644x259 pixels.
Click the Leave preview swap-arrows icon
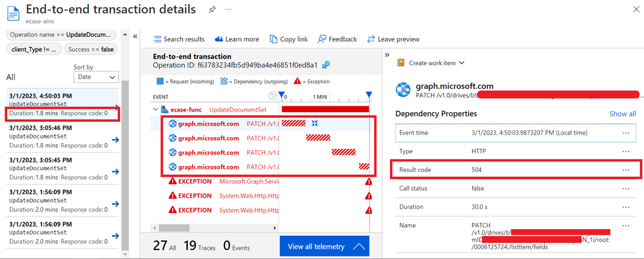(371, 39)
